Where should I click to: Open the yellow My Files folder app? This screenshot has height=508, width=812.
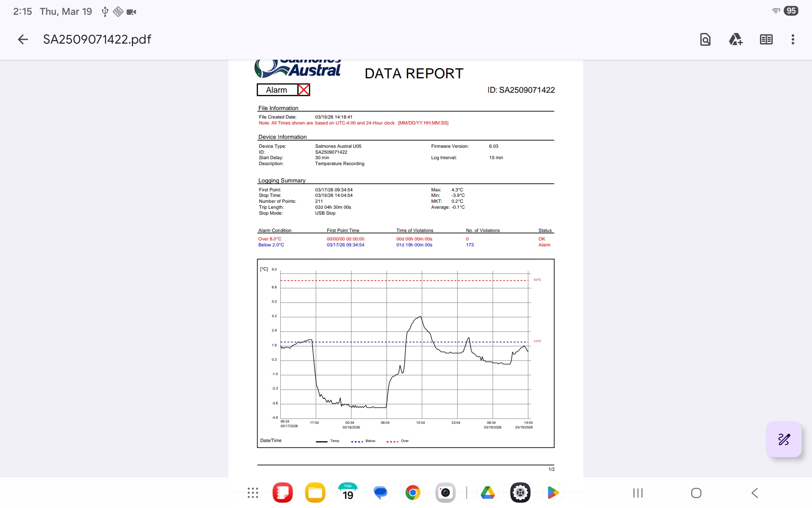pos(315,493)
